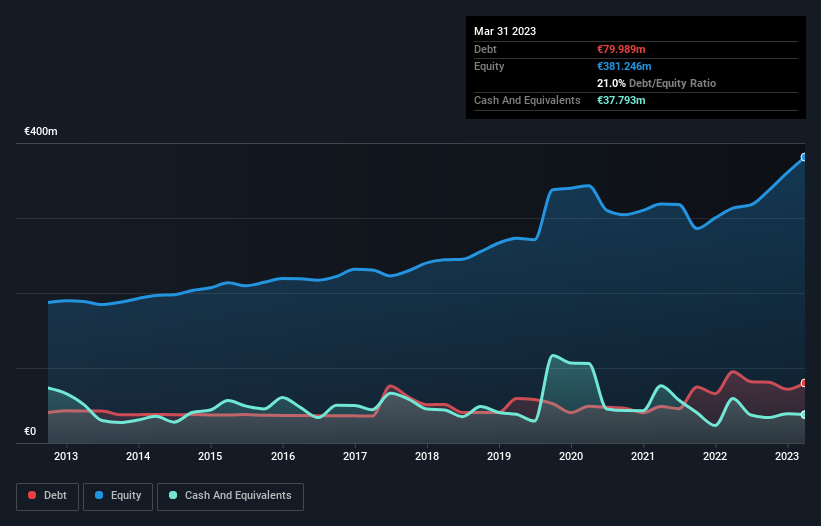Click the 2019 x-axis label
Viewport: 821px width, 526px height.
499,456
